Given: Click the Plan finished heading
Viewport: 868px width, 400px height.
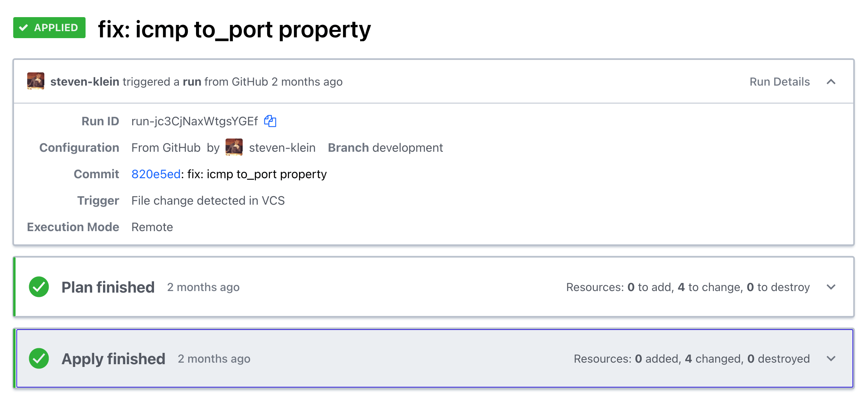Looking at the screenshot, I should tap(108, 287).
